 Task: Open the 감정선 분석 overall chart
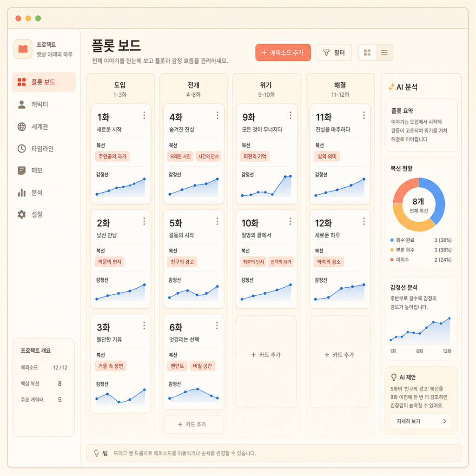(x=420, y=331)
